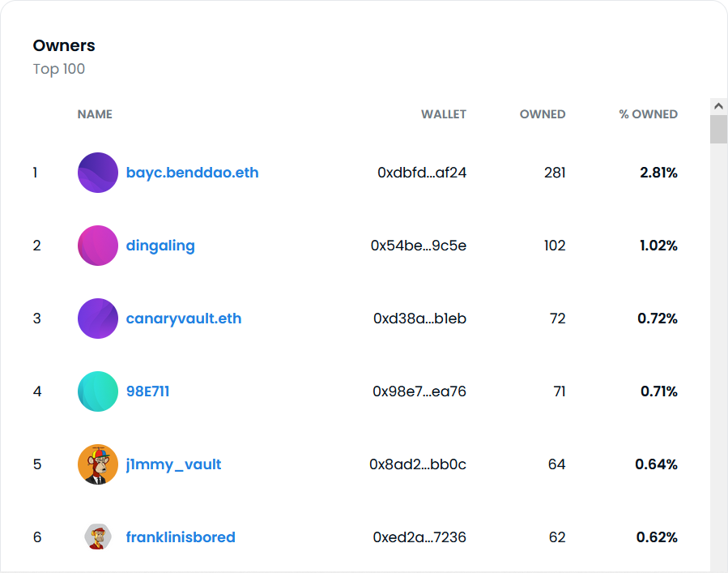
Task: Open the 98E711 owner link
Action: 147,391
